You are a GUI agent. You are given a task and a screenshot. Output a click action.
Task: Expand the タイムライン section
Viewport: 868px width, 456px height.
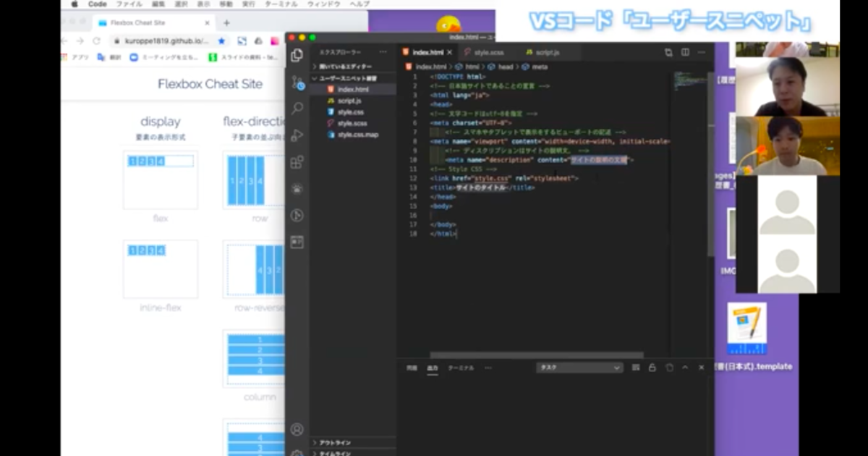(x=354, y=453)
